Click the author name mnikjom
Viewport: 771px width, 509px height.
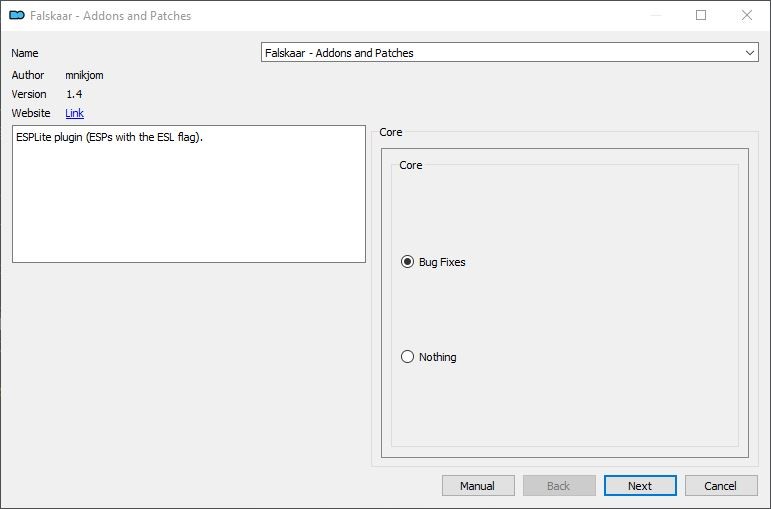click(84, 75)
